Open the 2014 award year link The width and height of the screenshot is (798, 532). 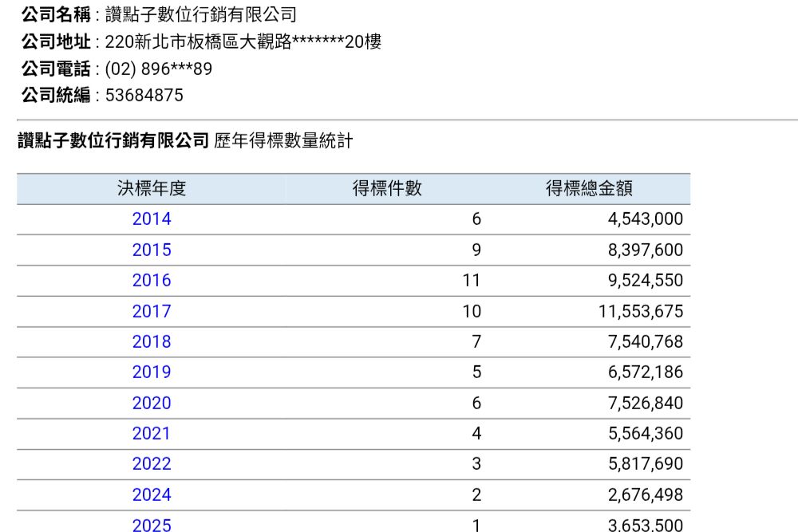pos(152,219)
